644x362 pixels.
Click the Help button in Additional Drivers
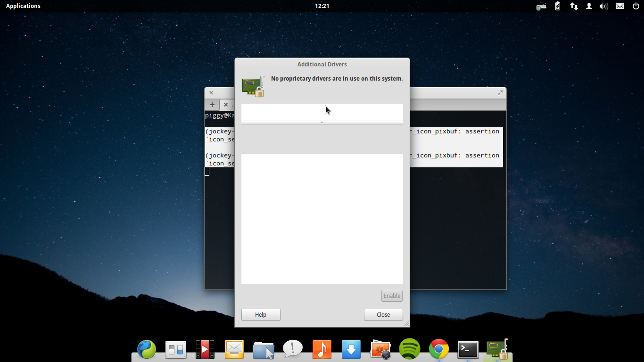261,314
